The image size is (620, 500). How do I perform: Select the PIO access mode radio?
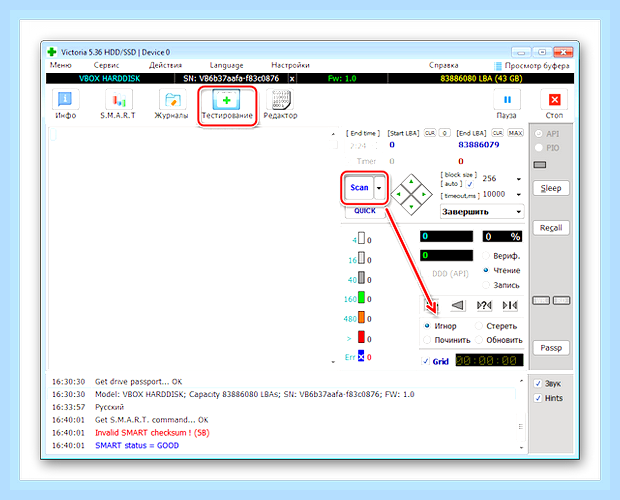tap(539, 148)
